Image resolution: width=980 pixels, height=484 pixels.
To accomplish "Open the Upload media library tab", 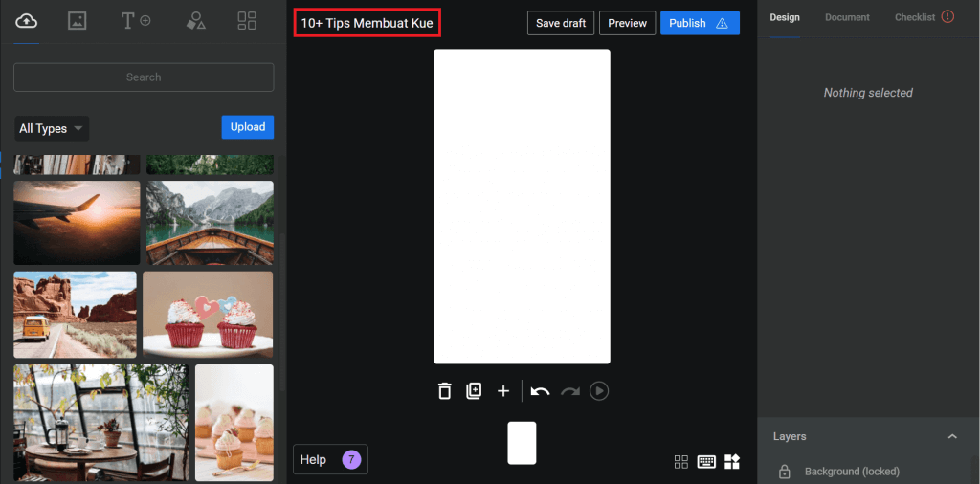I will (x=26, y=21).
